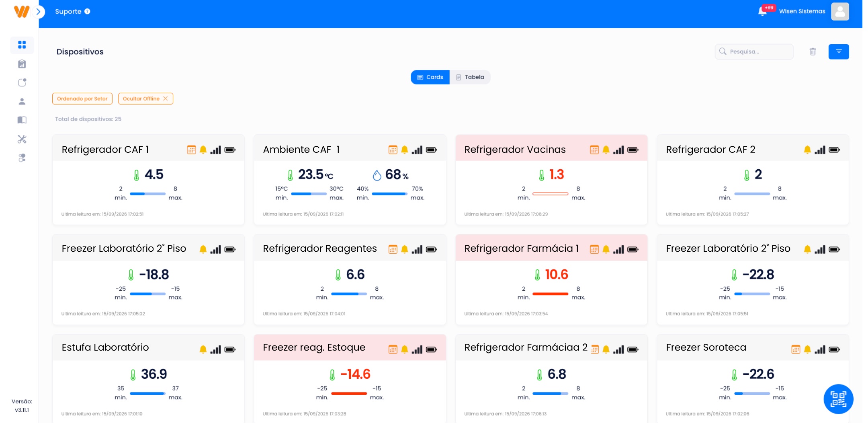Click the Wisen Sistemas user name
This screenshot has width=868, height=423.
(802, 11)
